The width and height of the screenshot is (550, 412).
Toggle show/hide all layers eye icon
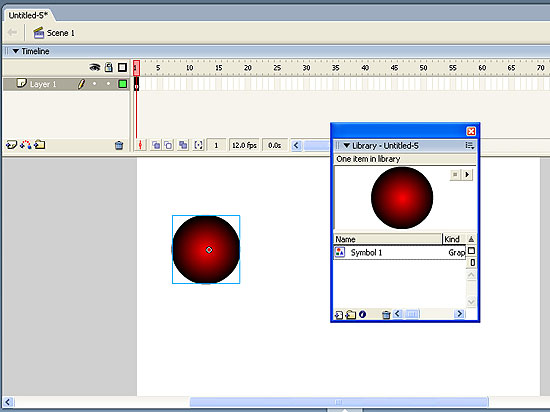click(x=95, y=67)
